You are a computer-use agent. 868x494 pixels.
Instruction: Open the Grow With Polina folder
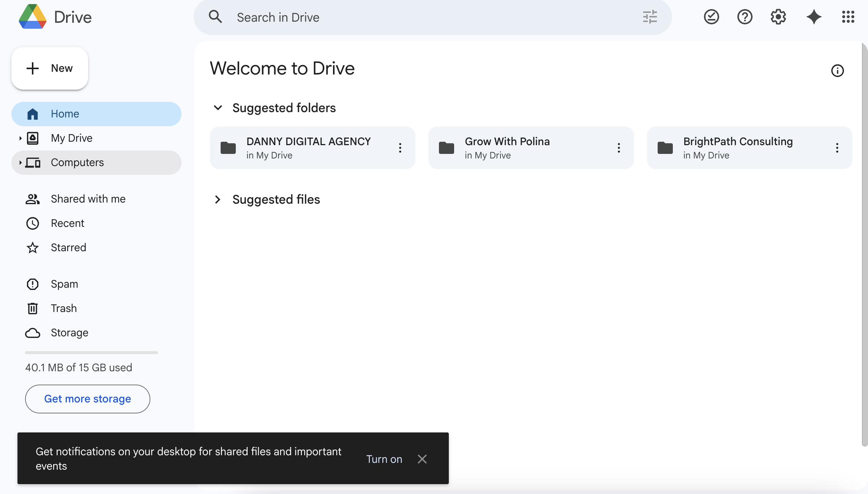[531, 148]
